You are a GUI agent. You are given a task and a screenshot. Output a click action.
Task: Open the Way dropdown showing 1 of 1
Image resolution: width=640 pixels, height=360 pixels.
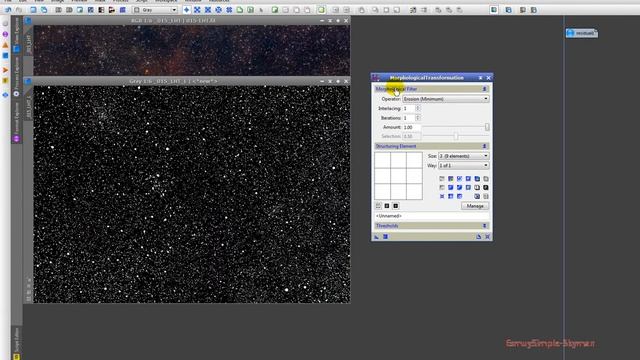pos(463,165)
